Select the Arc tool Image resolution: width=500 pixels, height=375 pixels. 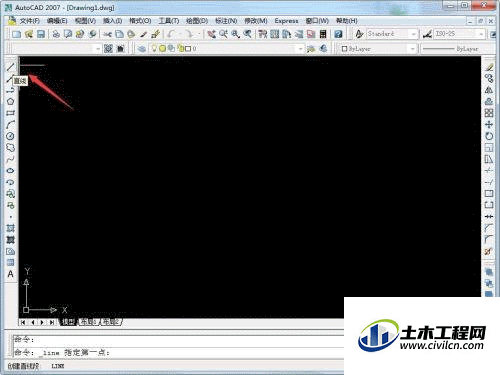(x=10, y=125)
